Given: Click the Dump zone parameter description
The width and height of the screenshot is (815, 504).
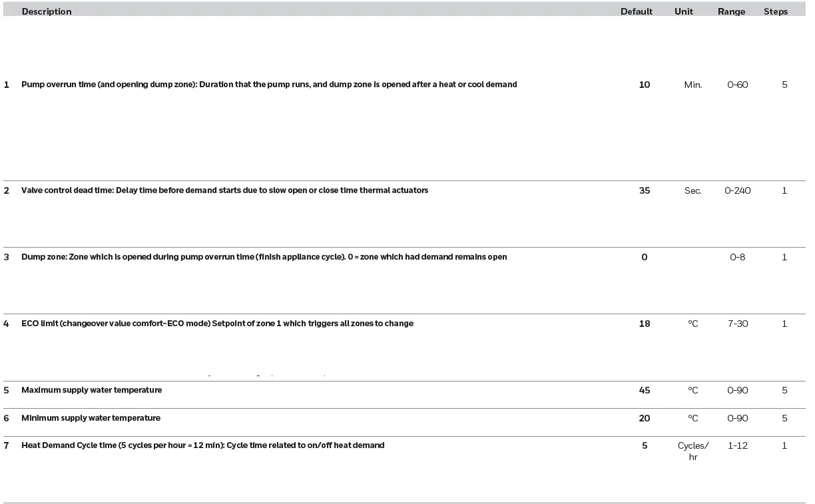Looking at the screenshot, I should [x=264, y=257].
